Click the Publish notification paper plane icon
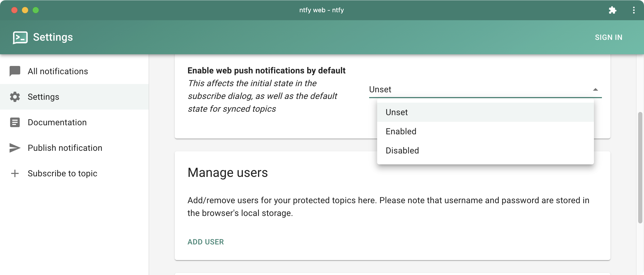The image size is (644, 275). tap(15, 148)
